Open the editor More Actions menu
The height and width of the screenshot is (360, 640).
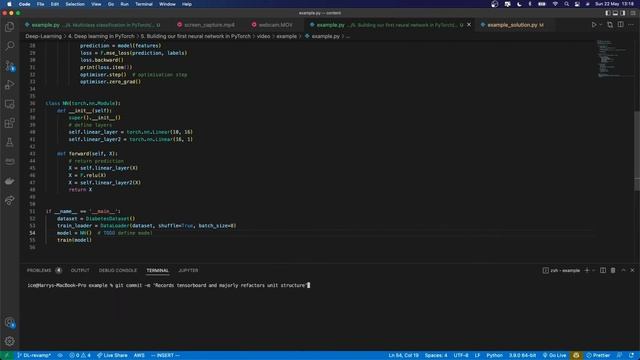click(631, 25)
